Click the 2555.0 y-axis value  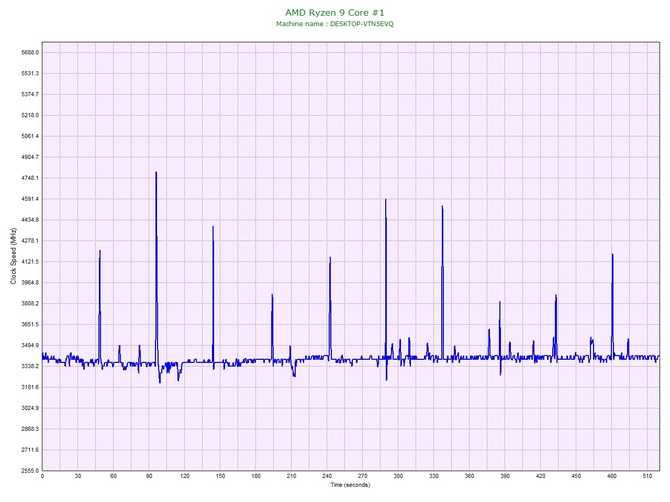pyautogui.click(x=30, y=471)
